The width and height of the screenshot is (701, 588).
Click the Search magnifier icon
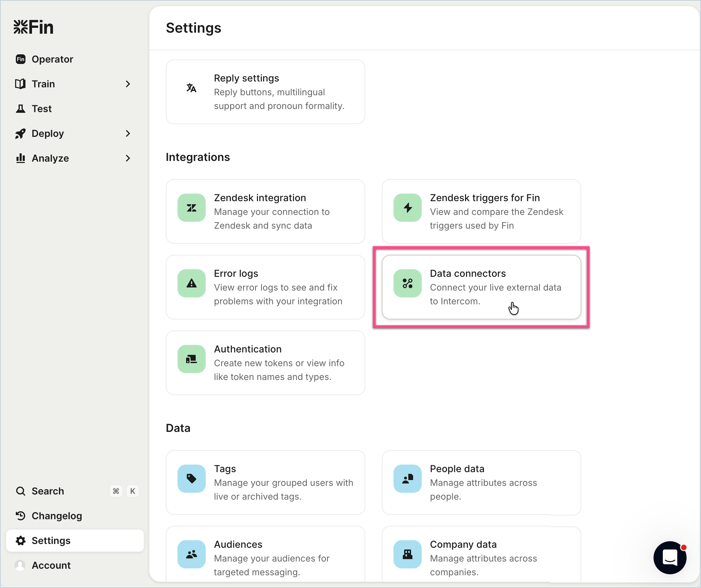(x=21, y=491)
